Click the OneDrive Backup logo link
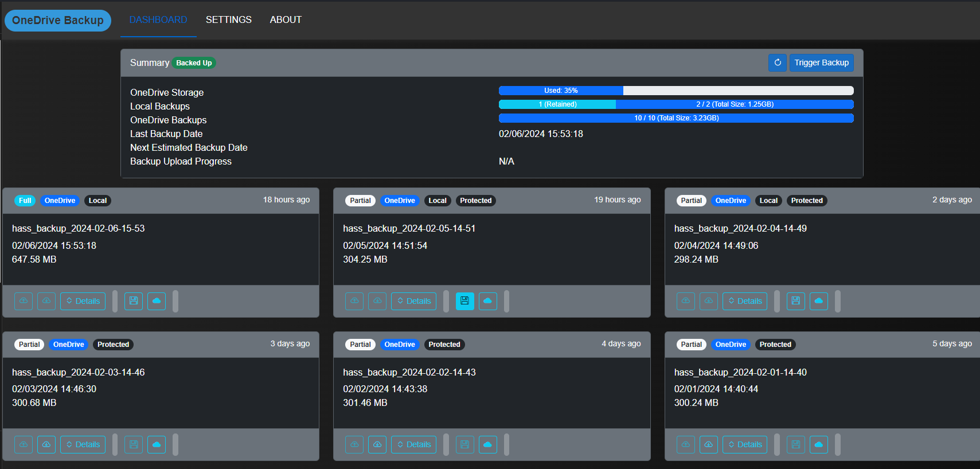 (58, 21)
